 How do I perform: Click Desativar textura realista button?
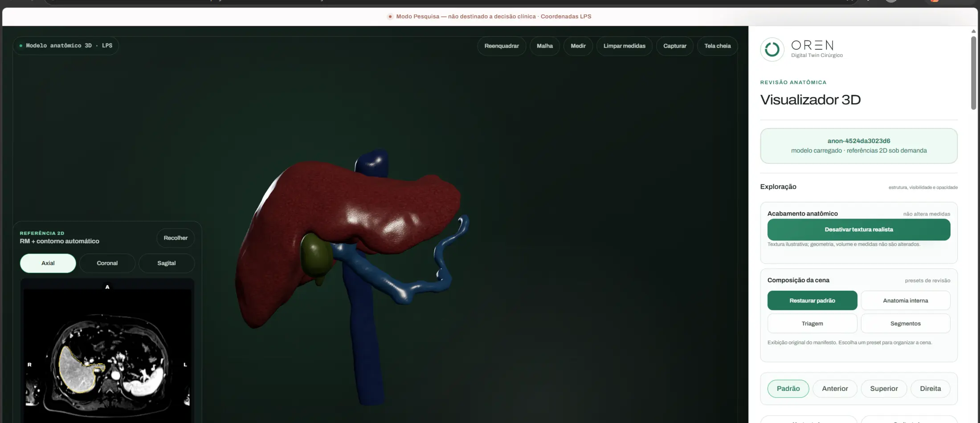[858, 230]
